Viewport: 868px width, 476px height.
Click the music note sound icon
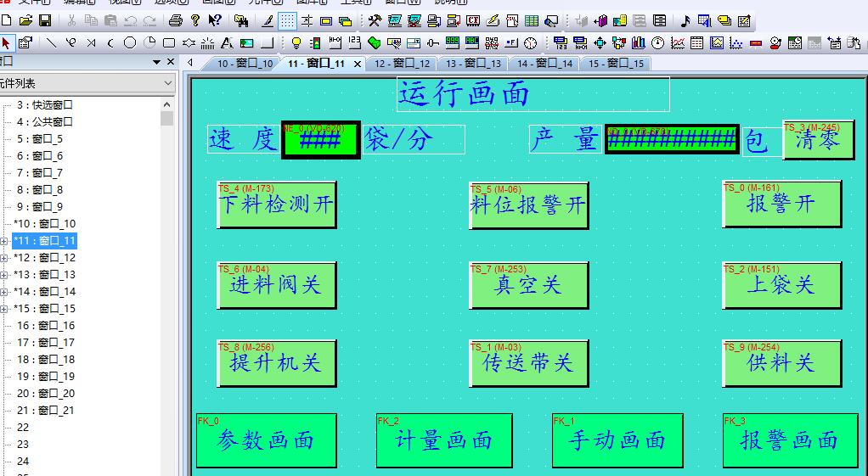[x=685, y=20]
